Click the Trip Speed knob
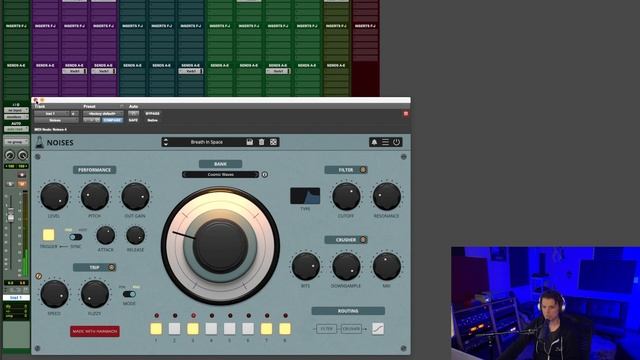640x360 pixels. 54,294
